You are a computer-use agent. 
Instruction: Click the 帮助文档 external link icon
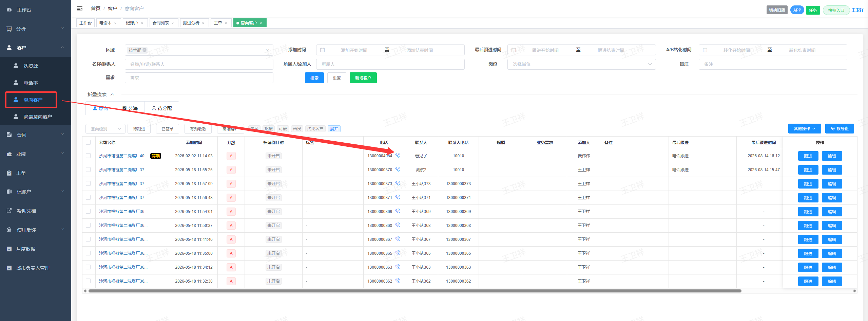tap(9, 211)
